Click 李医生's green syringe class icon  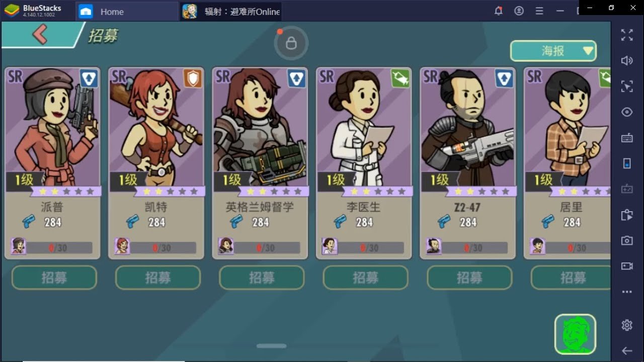point(400,78)
